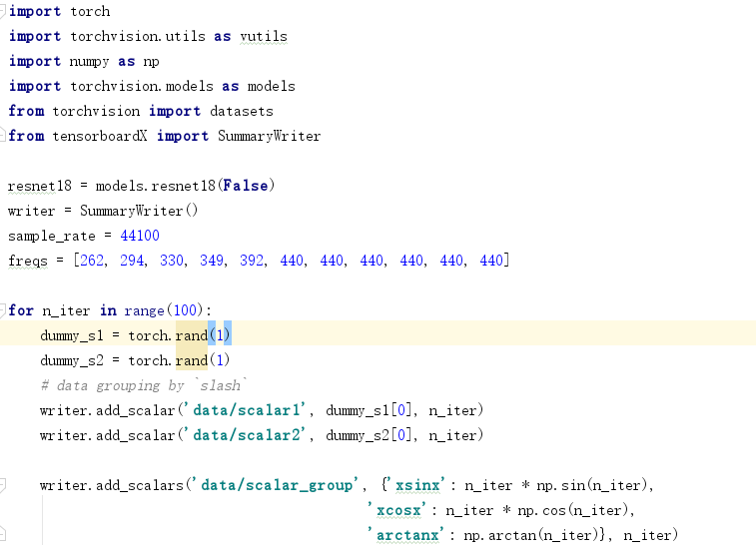The height and width of the screenshot is (560, 756).
Task: Click 'dummy_s2[0]' argument in add_scalar
Action: 369,435
